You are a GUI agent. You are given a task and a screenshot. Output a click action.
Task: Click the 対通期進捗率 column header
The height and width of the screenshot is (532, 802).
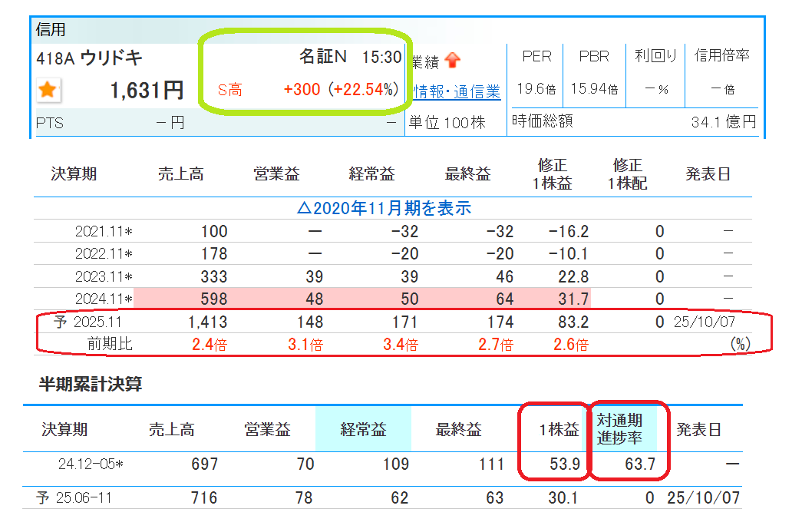click(625, 429)
